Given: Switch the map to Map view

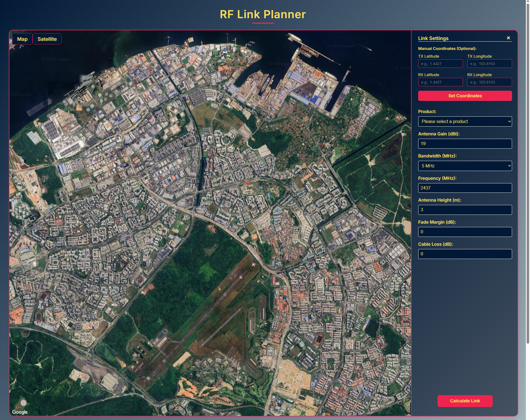Looking at the screenshot, I should click(x=22, y=39).
